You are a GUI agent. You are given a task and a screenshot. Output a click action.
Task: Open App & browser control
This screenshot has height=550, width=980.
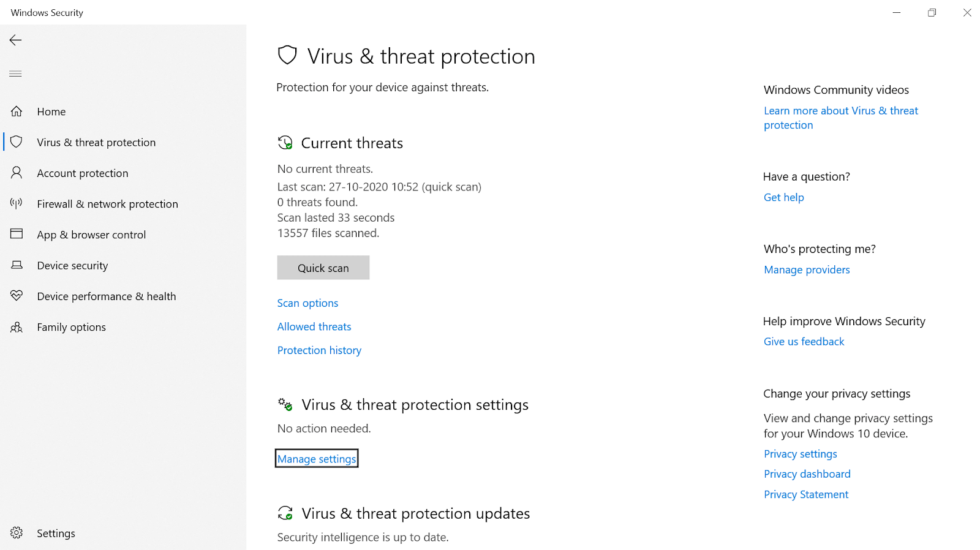(x=91, y=234)
